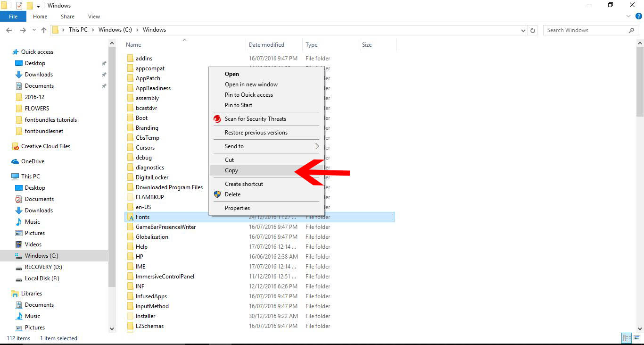Screen dimensions: 644x345
Task: Select the ImmersiveControlPanel folder name
Action: coord(165,277)
